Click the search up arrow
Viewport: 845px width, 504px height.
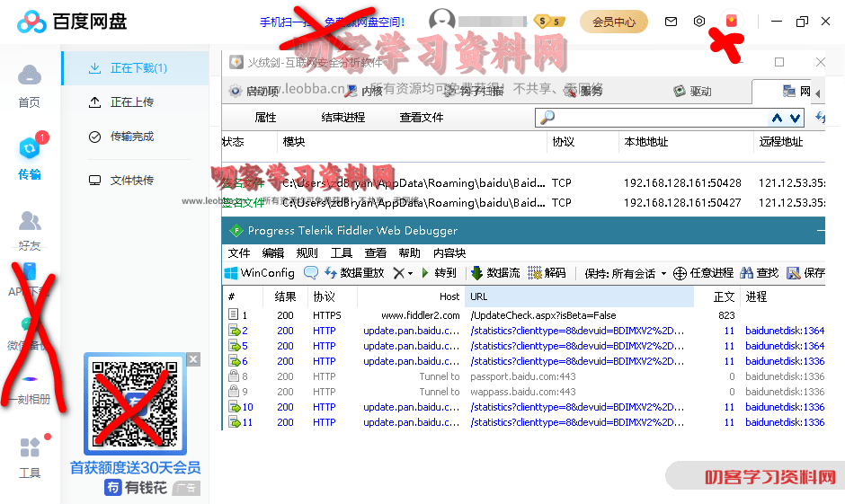(x=777, y=118)
